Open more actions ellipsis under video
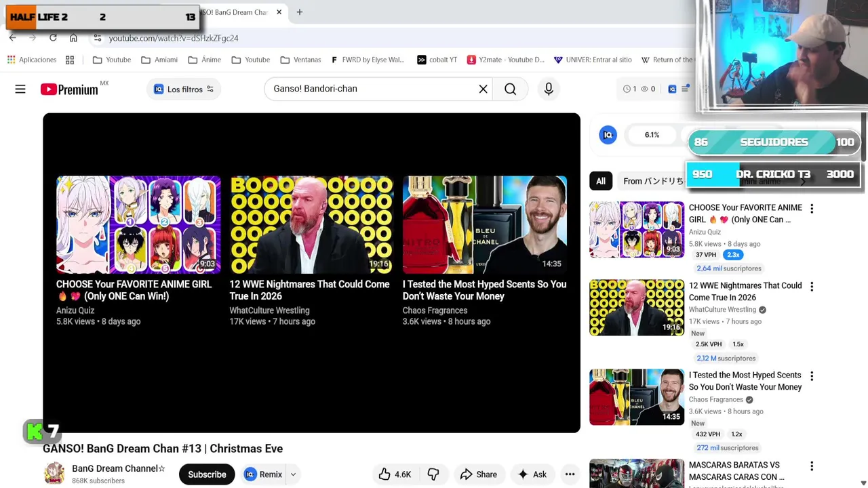 click(570, 474)
